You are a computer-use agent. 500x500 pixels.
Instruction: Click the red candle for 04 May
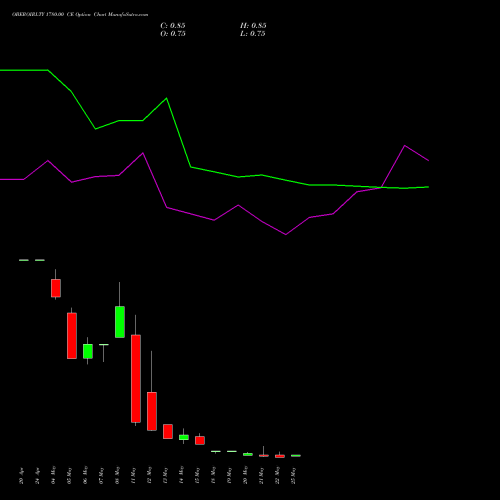[56, 288]
